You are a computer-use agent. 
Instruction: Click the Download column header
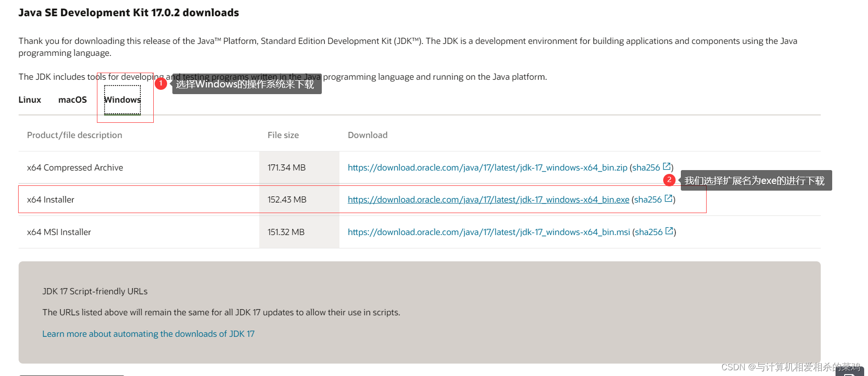click(x=368, y=135)
